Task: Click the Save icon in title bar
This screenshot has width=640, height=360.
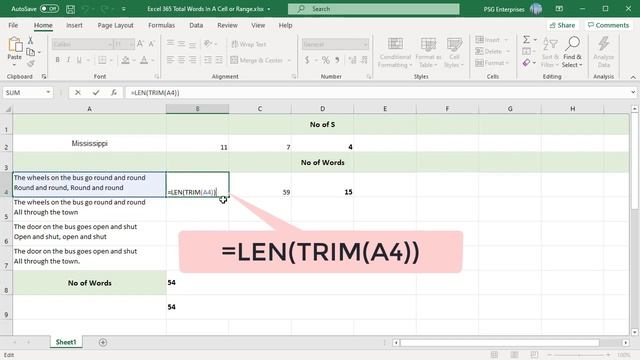Action: pyautogui.click(x=70, y=9)
